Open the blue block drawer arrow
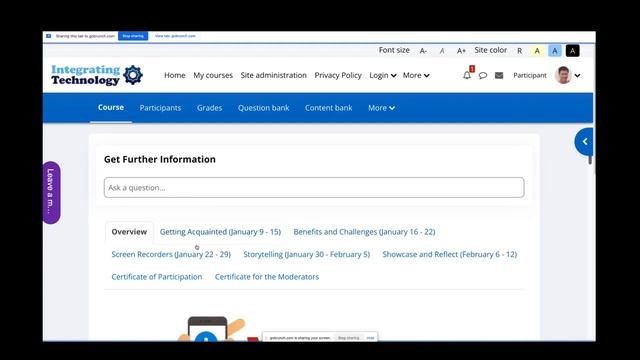 pos(584,142)
